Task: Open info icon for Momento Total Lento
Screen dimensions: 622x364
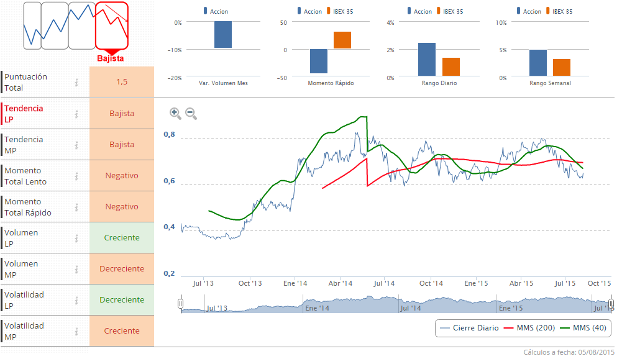Action: pos(76,176)
